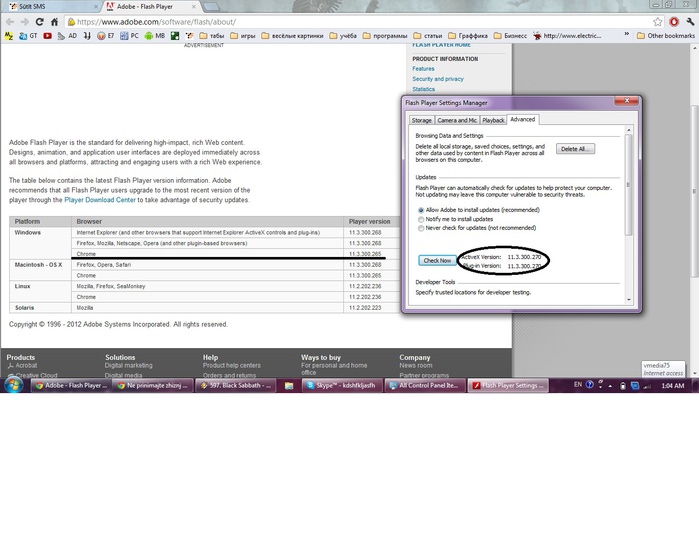
Task: Open the Security and privacy link
Action: 438,79
